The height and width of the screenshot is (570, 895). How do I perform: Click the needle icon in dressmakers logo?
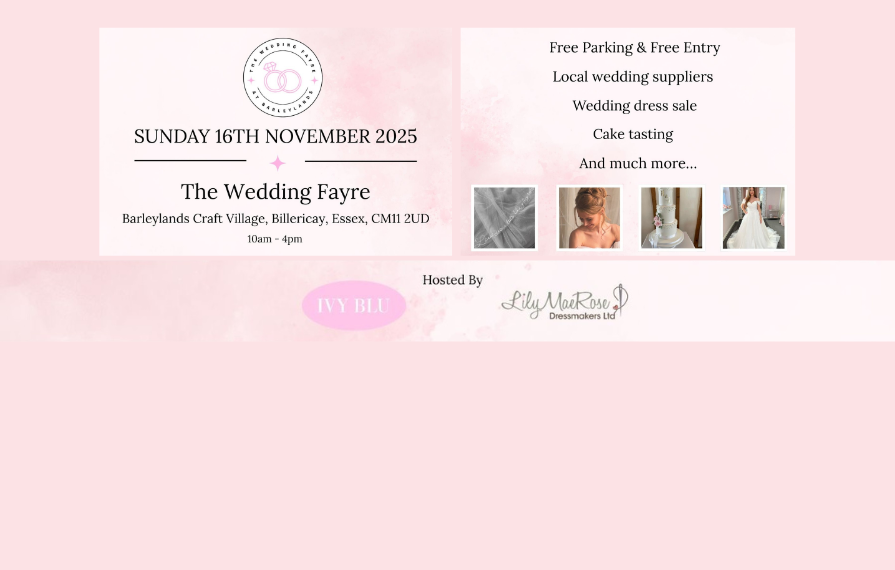tap(621, 299)
